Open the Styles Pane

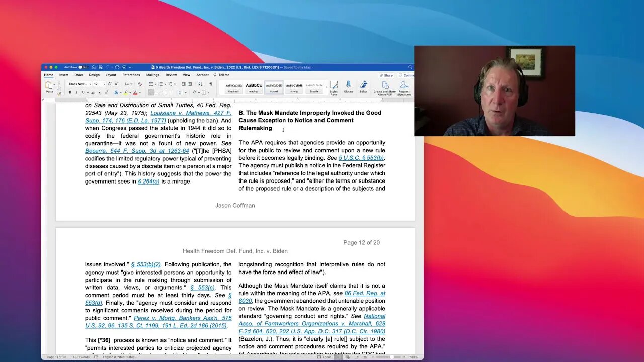(334, 88)
